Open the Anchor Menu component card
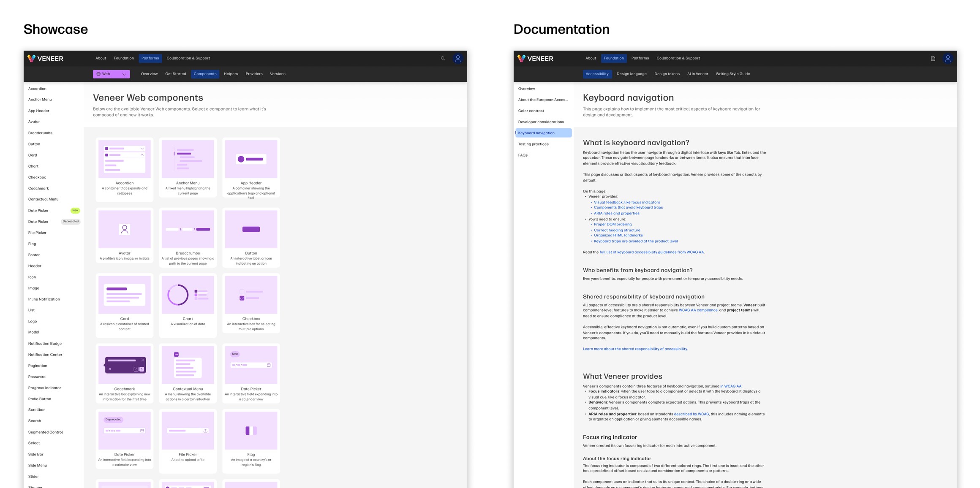The image size is (980, 488). tap(188, 167)
